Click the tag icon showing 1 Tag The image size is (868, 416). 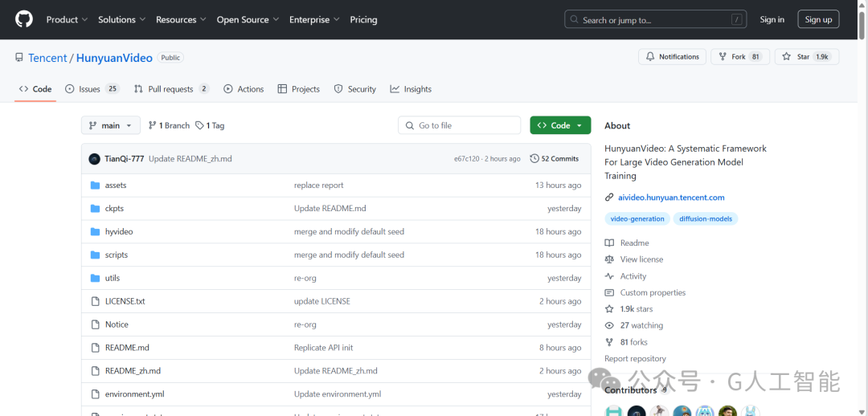(x=200, y=125)
